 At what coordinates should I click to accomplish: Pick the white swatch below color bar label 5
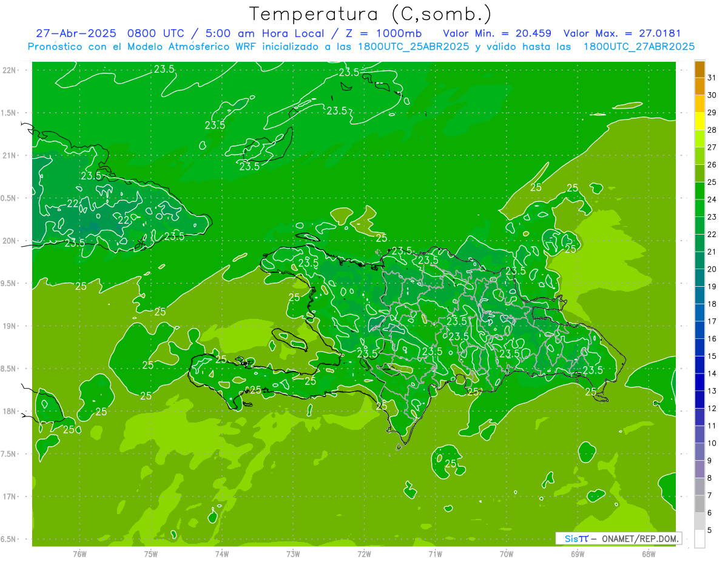click(x=699, y=539)
